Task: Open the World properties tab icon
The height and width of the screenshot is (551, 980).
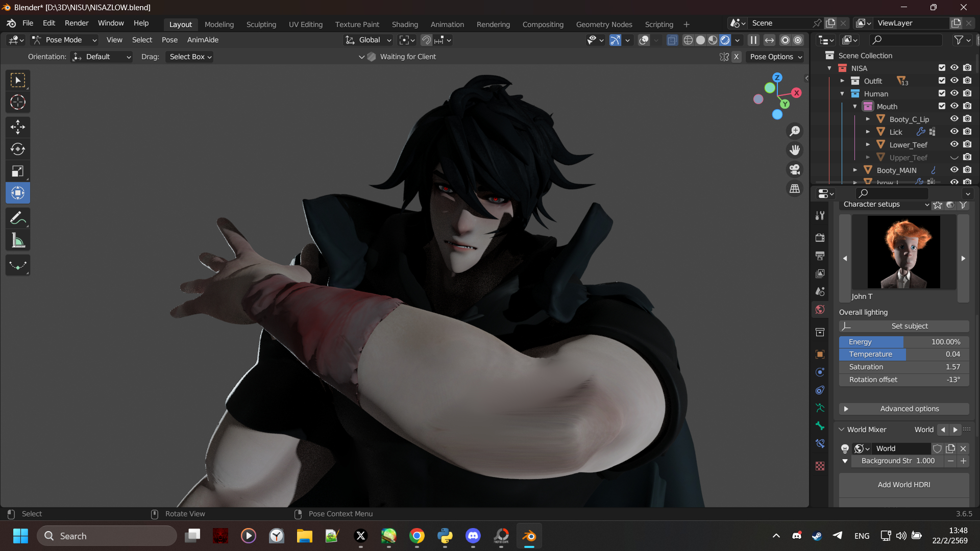Action: pyautogui.click(x=820, y=310)
